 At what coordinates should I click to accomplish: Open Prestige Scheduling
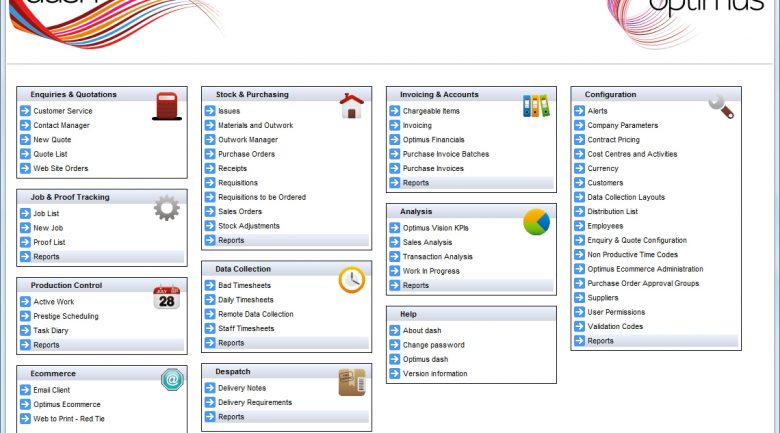coord(66,316)
